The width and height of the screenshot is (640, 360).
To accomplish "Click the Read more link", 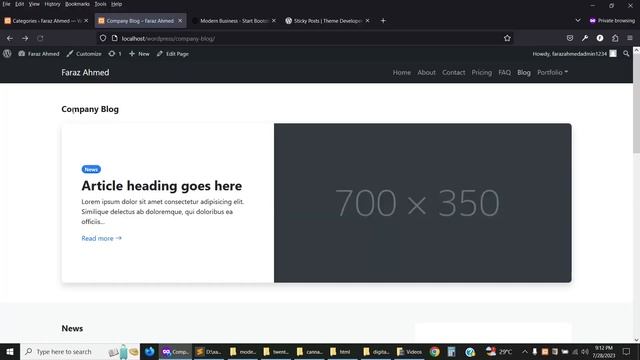I will tap(101, 238).
